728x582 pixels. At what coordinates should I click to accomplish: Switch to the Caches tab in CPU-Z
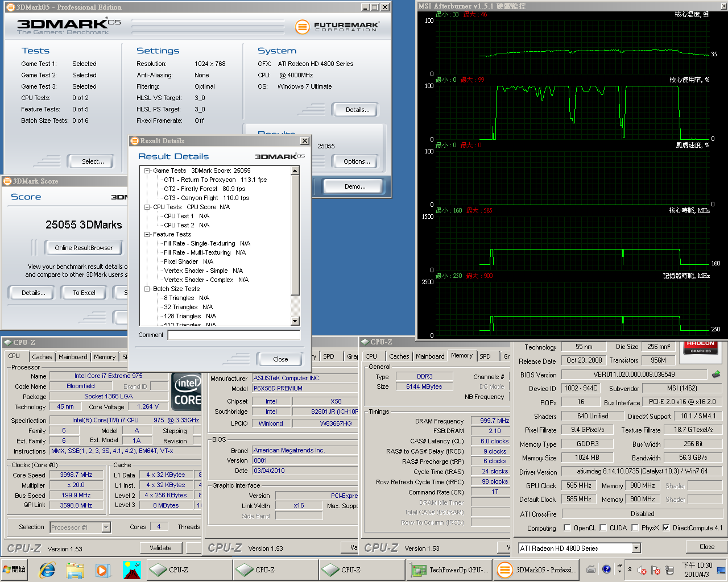click(42, 357)
